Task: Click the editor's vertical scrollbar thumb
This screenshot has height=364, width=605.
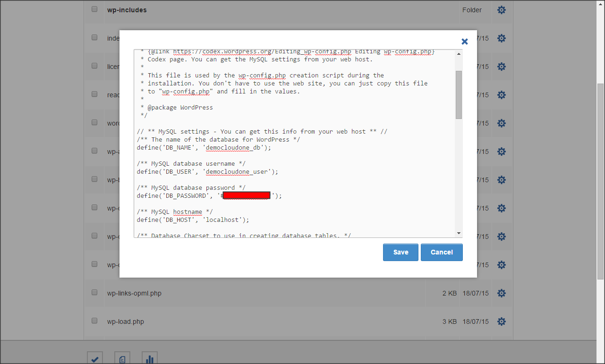Action: [459, 94]
